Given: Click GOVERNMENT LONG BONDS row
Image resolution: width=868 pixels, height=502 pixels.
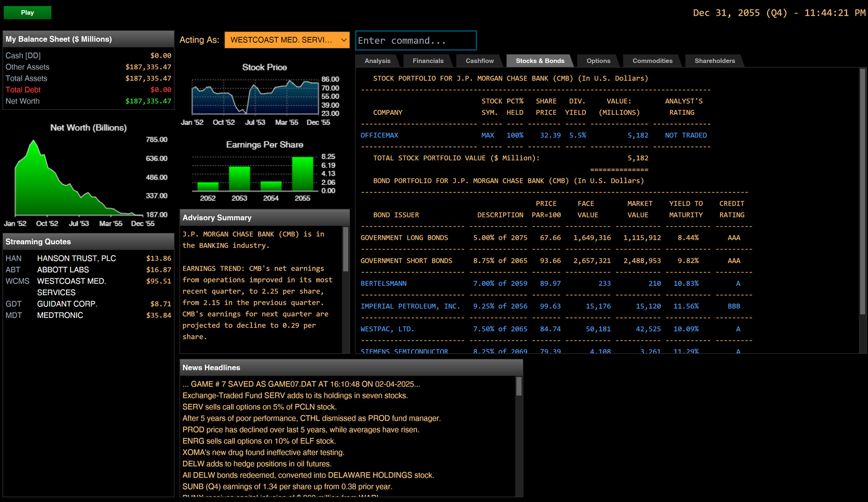Looking at the screenshot, I should [x=557, y=238].
